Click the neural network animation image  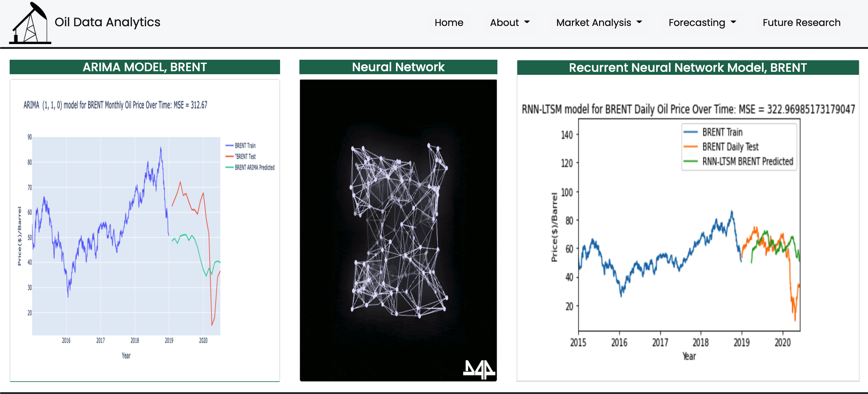pos(398,230)
